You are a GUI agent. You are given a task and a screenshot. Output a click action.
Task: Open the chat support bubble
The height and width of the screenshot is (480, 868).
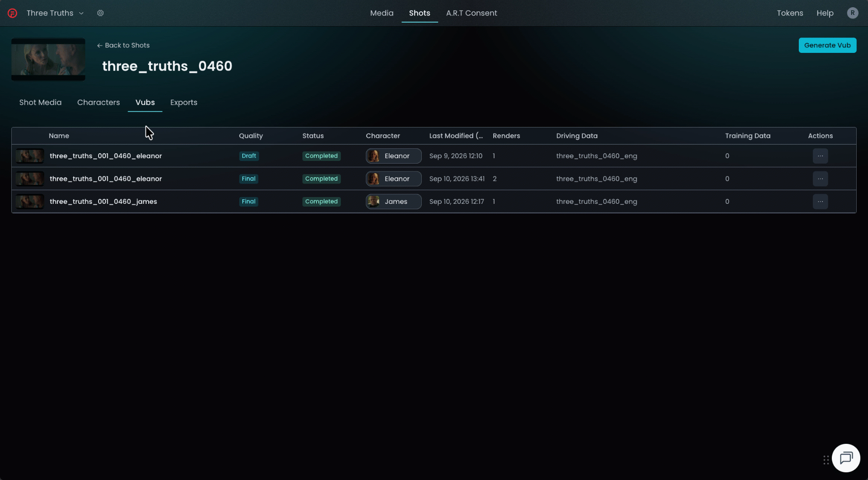[846, 458]
